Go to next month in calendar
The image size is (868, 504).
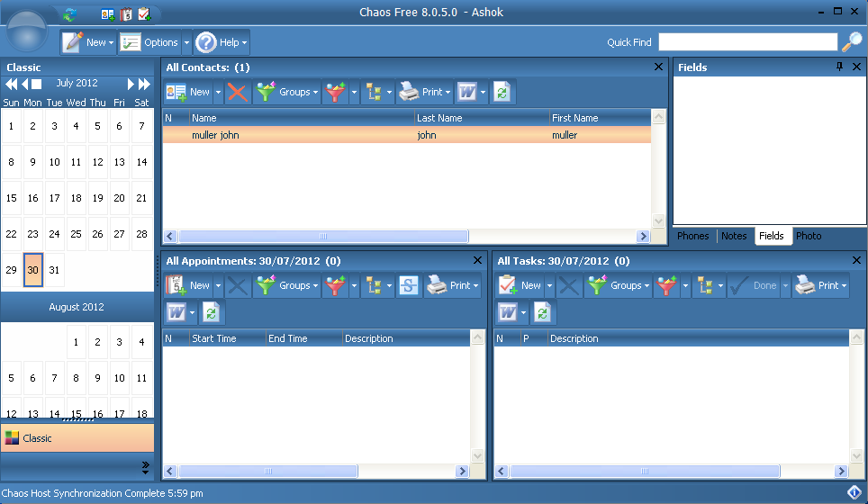pos(131,84)
